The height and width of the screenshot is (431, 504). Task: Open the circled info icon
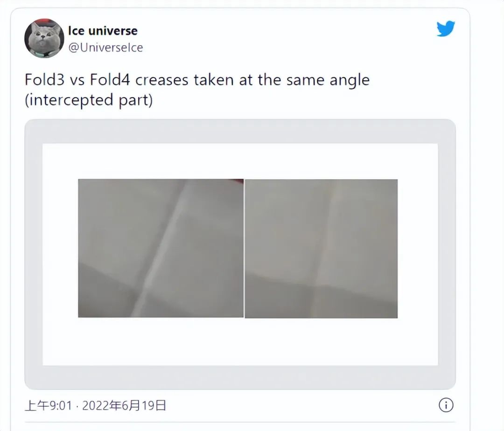point(446,405)
